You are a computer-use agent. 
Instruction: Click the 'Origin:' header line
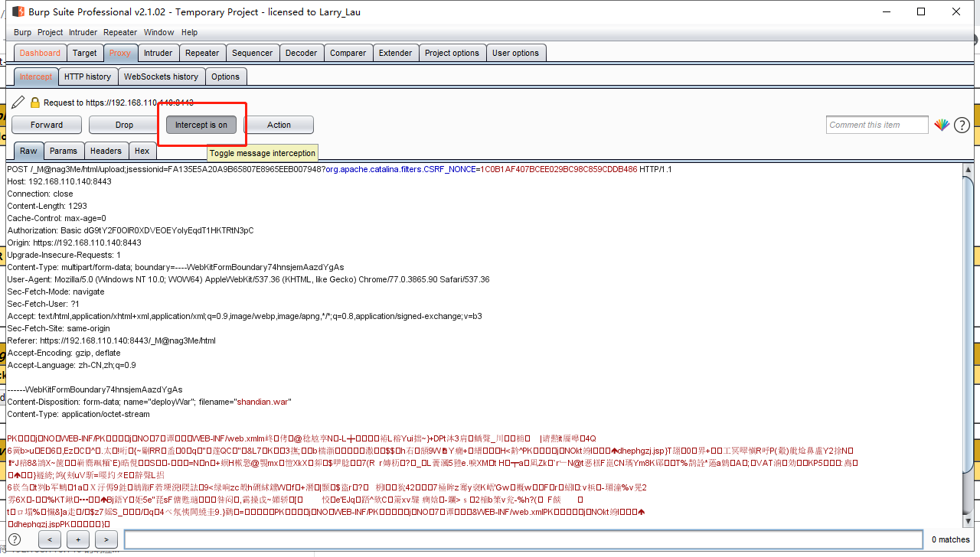tap(74, 243)
